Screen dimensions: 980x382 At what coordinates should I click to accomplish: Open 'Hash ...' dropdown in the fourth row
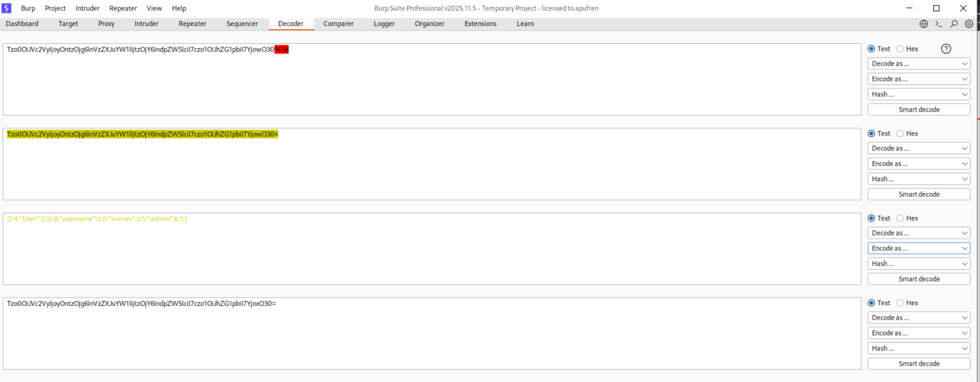pos(919,348)
